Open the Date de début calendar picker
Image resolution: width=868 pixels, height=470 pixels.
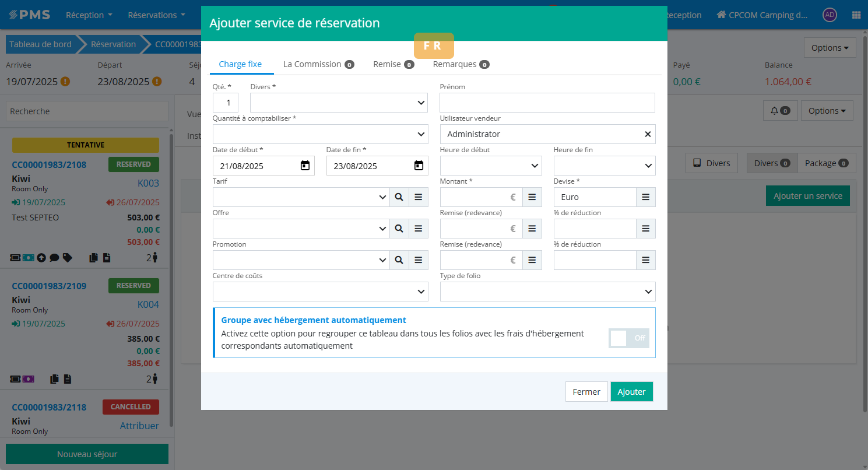305,166
